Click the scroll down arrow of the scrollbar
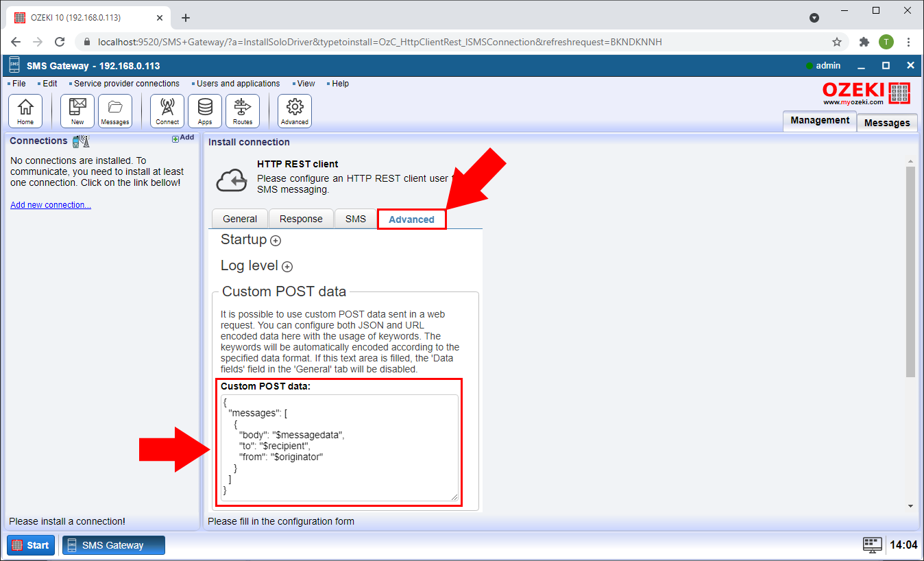This screenshot has width=924, height=561. tap(910, 506)
